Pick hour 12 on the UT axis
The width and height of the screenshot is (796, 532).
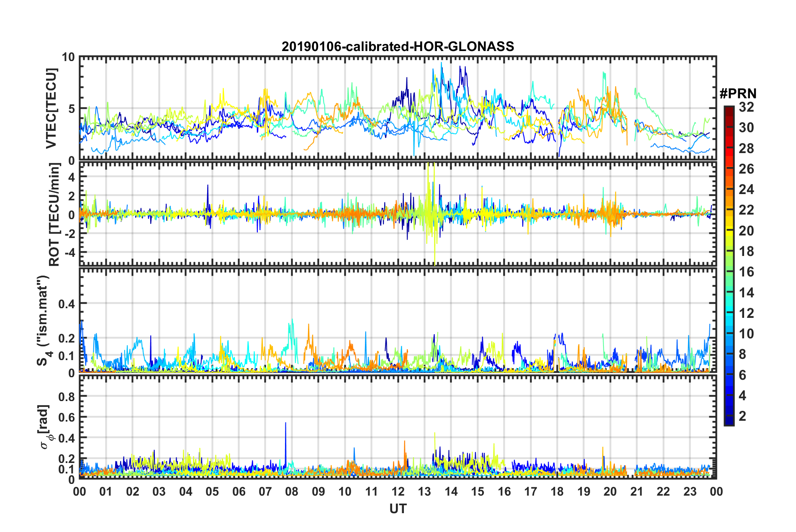398,491
